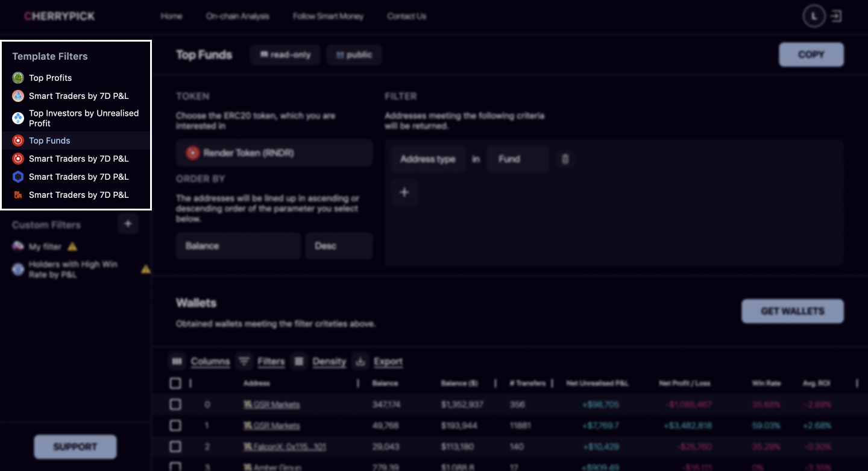Click the Export download icon
The width and height of the screenshot is (868, 471).
click(360, 361)
